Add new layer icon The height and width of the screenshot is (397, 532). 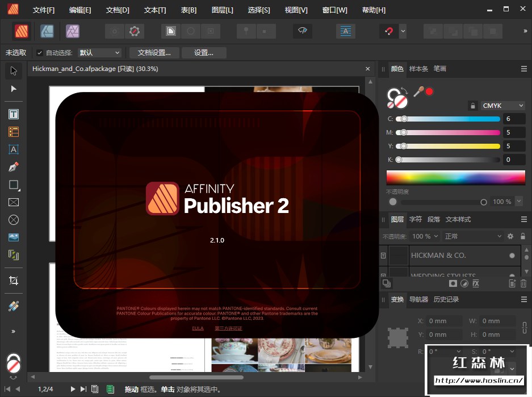[x=512, y=283]
